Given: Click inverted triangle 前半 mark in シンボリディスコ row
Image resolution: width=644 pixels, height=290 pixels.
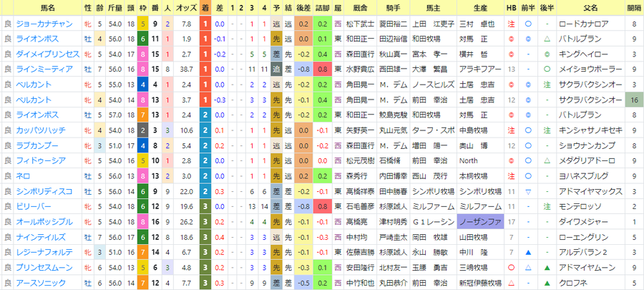Looking at the screenshot, I should point(528,191).
